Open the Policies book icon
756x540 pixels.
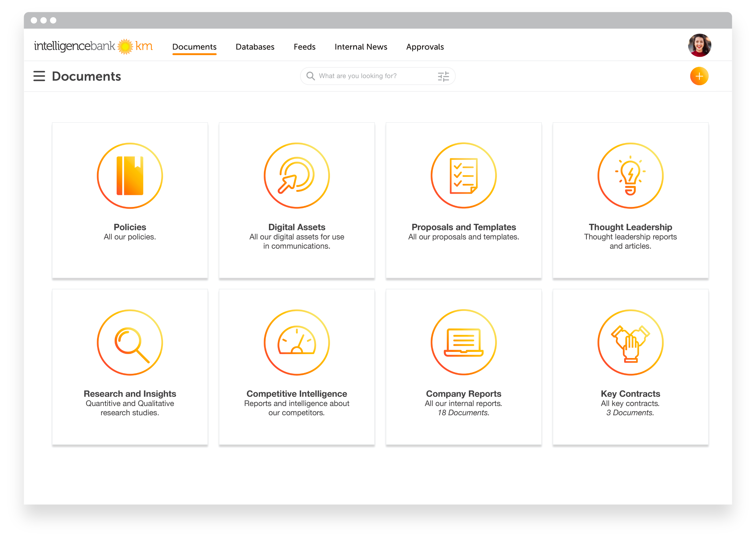(130, 175)
